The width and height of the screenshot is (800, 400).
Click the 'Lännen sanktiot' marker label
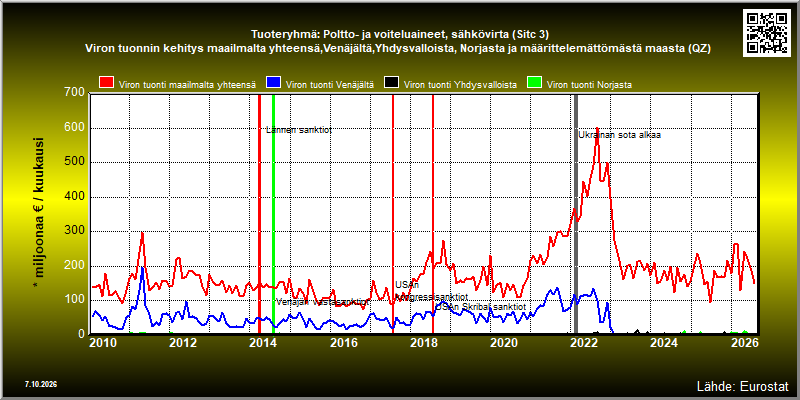(x=299, y=130)
